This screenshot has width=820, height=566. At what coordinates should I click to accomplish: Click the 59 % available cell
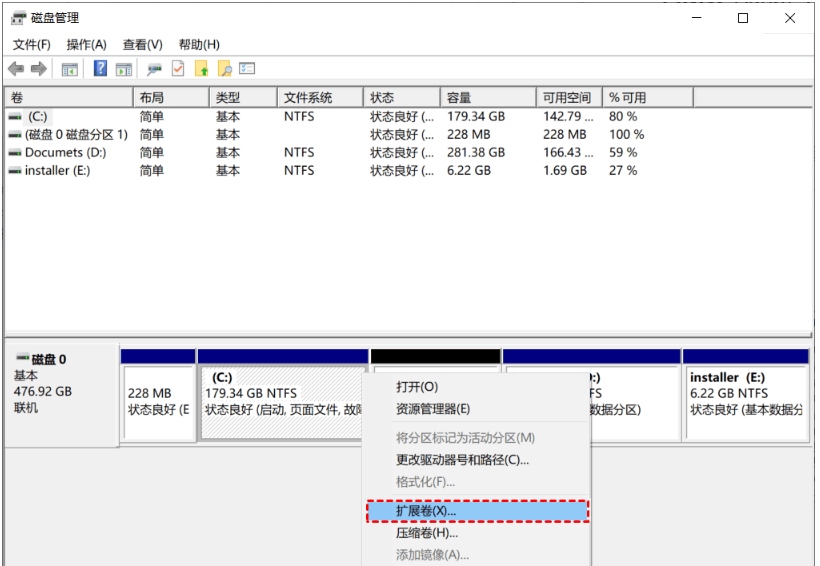(623, 153)
